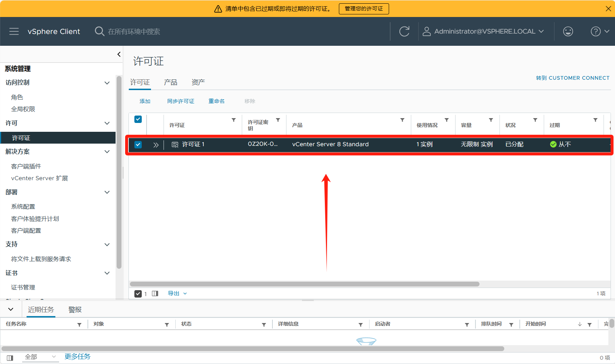
Task: Open the 导出 dropdown
Action: [x=177, y=293]
